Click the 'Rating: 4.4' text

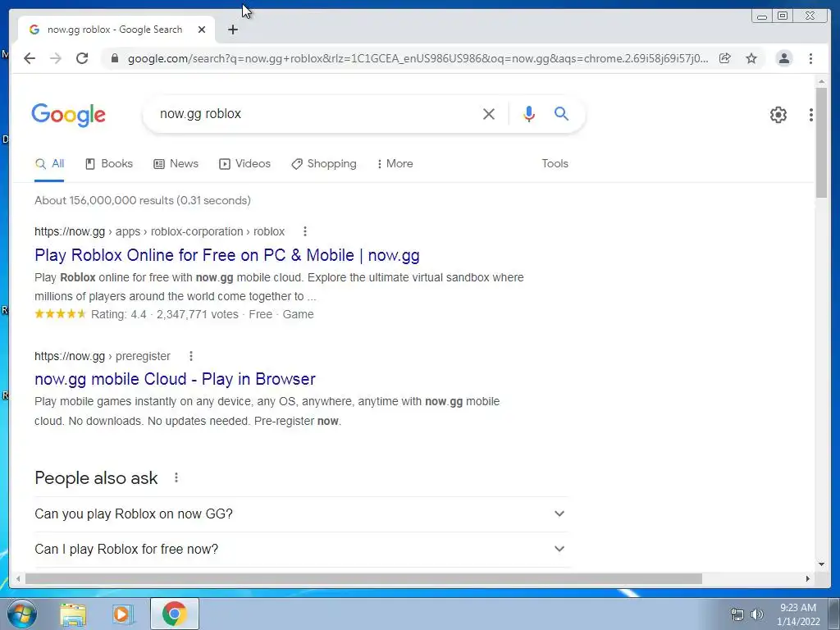pos(118,314)
